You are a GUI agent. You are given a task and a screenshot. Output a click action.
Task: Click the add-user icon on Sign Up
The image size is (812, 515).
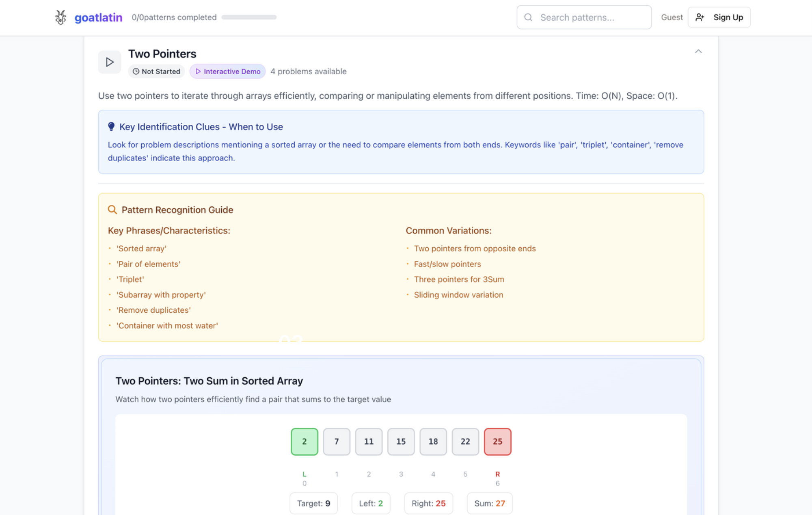click(x=700, y=17)
